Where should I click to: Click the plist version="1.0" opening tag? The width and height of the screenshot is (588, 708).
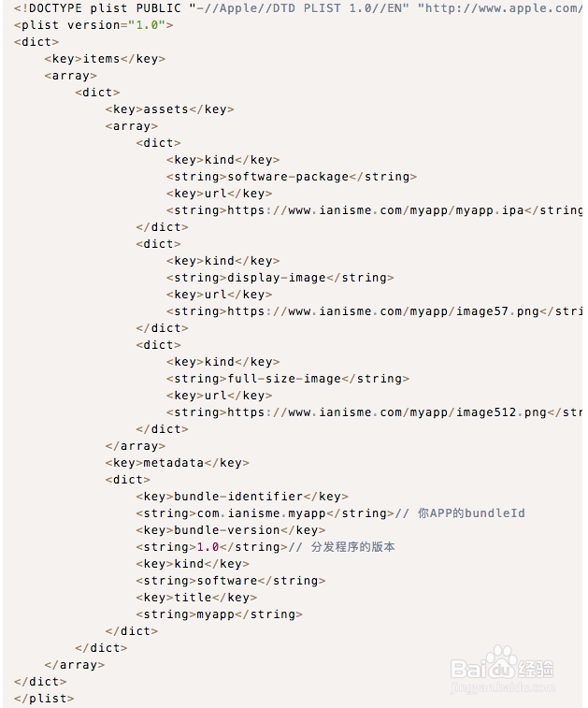(93, 25)
